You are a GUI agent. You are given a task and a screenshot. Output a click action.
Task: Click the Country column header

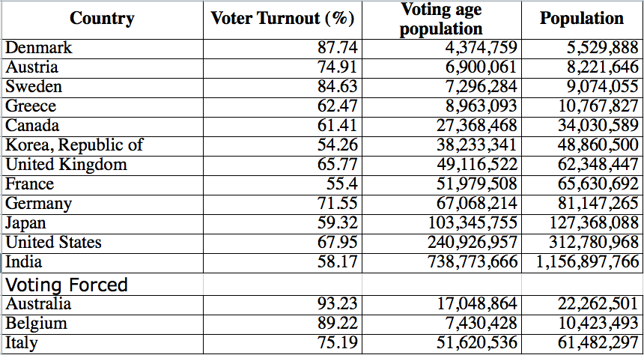pyautogui.click(x=102, y=19)
